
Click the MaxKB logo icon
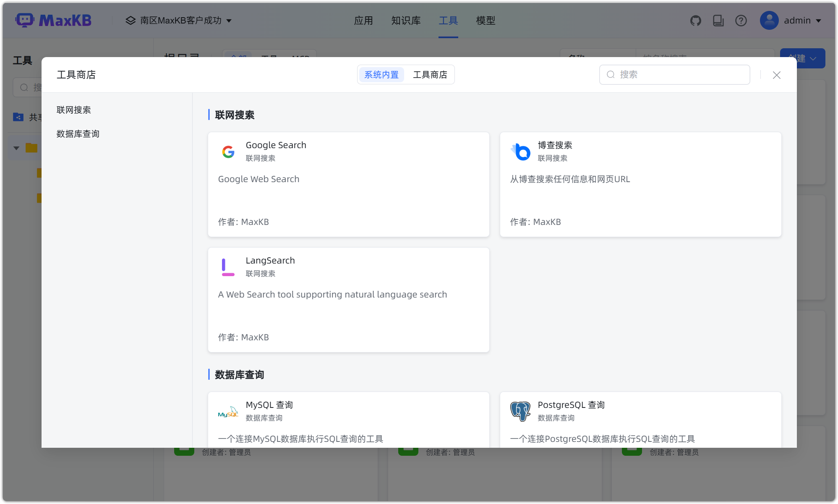[25, 20]
